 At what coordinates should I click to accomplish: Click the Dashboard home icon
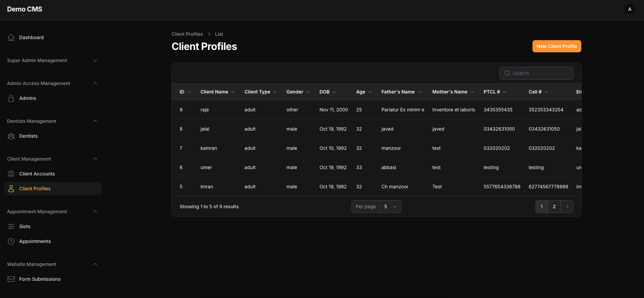pyautogui.click(x=11, y=37)
